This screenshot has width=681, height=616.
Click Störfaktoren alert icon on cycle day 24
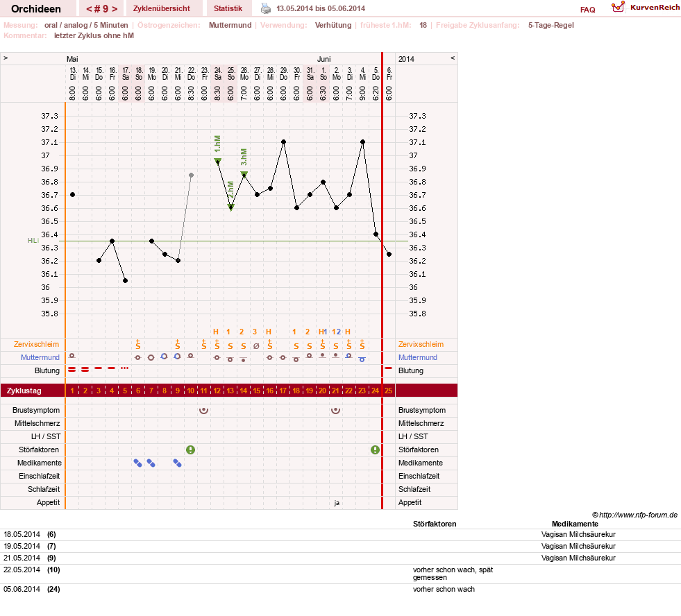tap(376, 450)
